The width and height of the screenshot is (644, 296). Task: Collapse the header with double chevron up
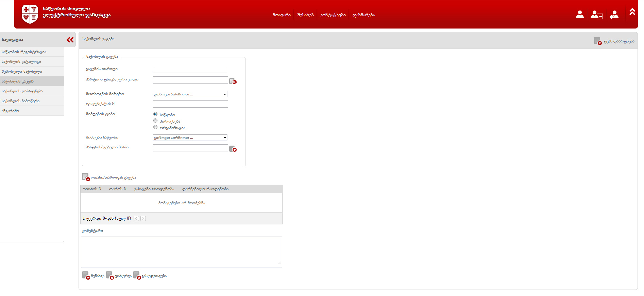[632, 12]
